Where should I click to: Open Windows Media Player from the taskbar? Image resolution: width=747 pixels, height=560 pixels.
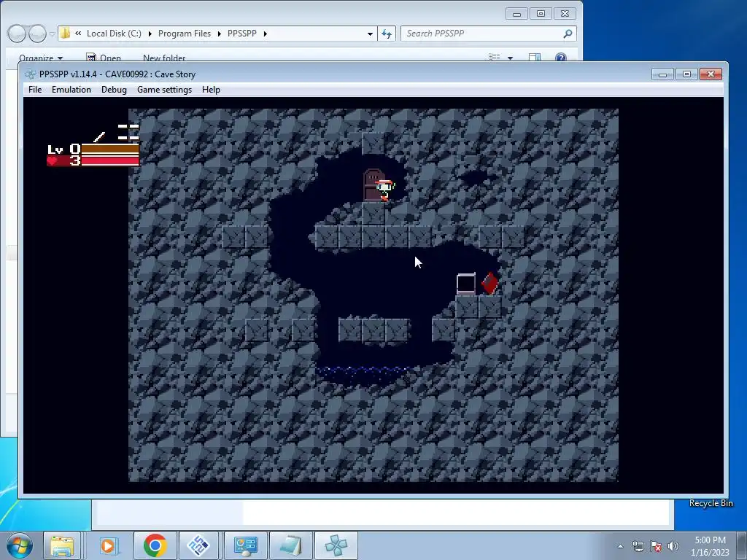[108, 545]
